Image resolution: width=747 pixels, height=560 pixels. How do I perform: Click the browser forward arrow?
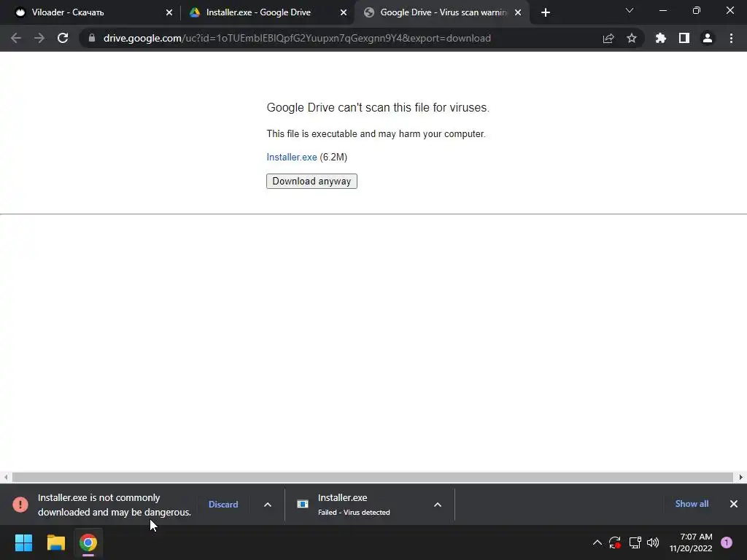coord(39,38)
